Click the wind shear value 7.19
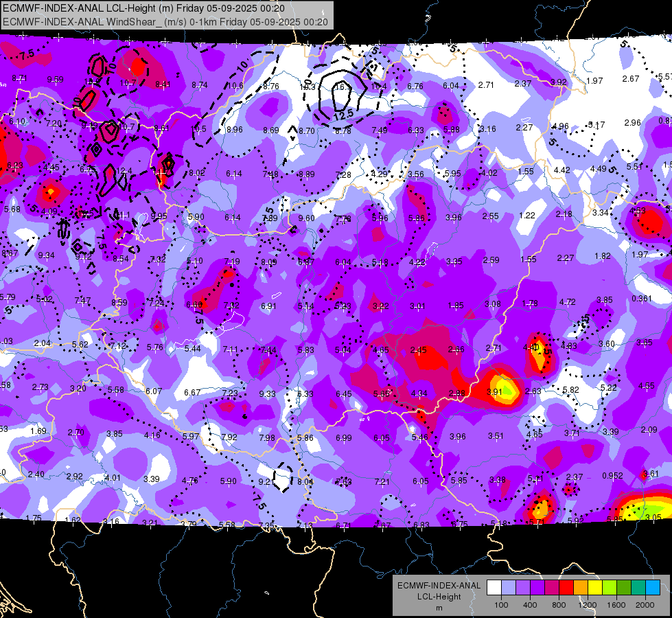The image size is (672, 618). (232, 261)
